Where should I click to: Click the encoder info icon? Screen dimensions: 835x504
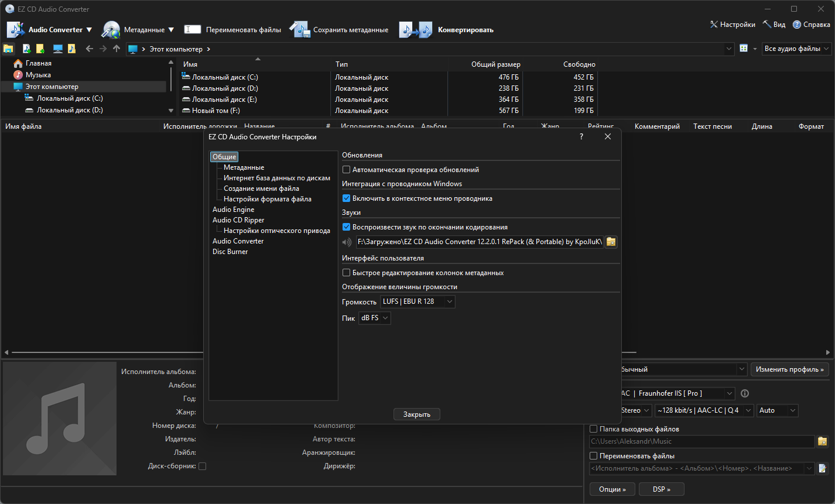tap(745, 393)
